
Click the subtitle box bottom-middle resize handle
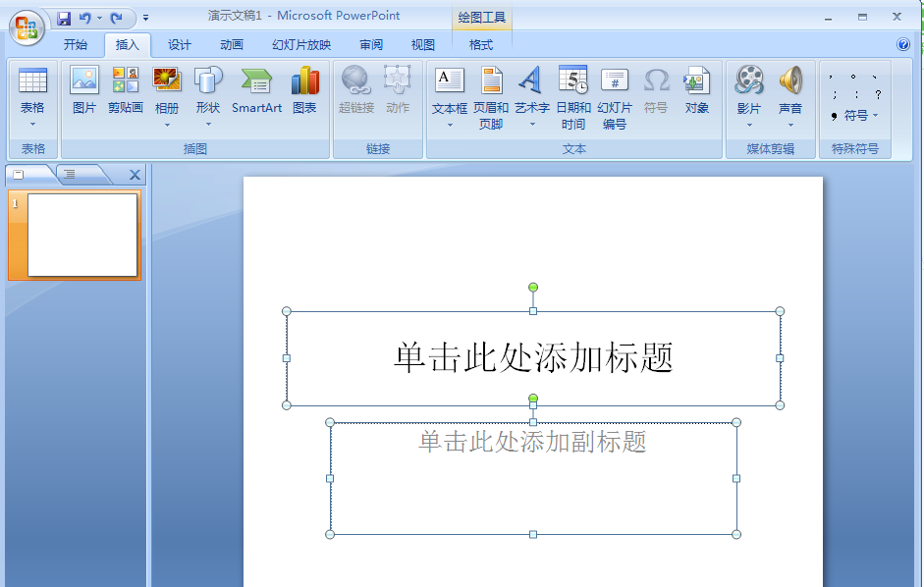point(533,535)
